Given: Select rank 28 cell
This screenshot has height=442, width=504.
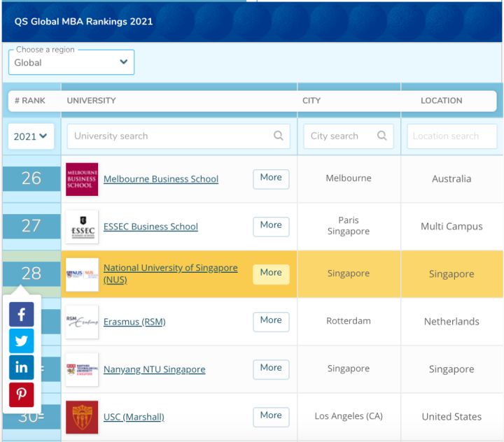Looking at the screenshot, I should tap(31, 273).
